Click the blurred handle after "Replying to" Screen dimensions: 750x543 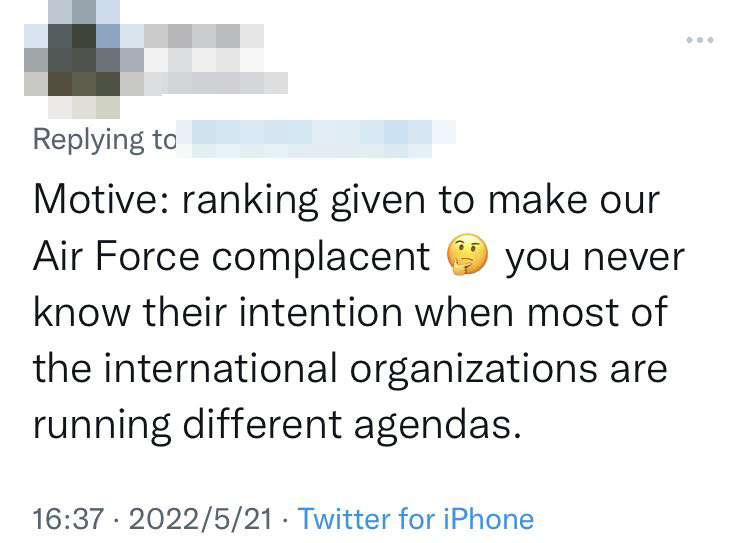pos(315,139)
